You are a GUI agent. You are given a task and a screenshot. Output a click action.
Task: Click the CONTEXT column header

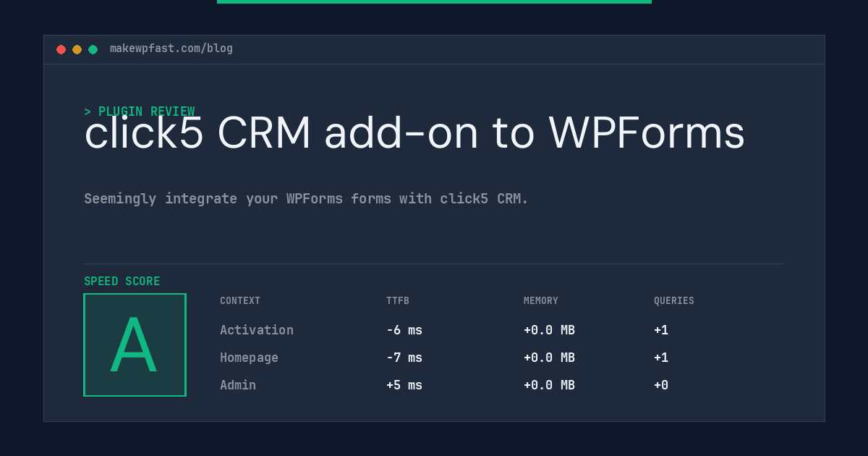click(240, 300)
